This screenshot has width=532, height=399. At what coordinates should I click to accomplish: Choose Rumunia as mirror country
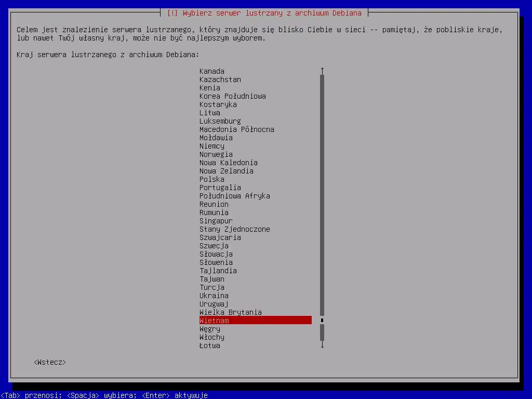click(x=256, y=212)
